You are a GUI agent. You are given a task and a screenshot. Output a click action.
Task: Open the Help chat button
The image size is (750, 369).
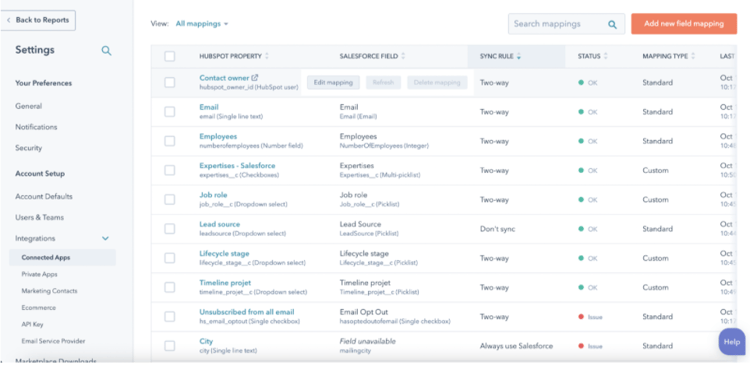coord(732,342)
